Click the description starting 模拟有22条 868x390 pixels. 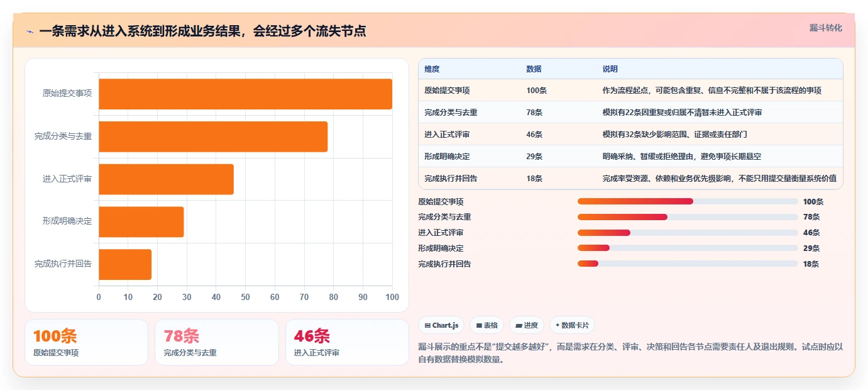[682, 113]
